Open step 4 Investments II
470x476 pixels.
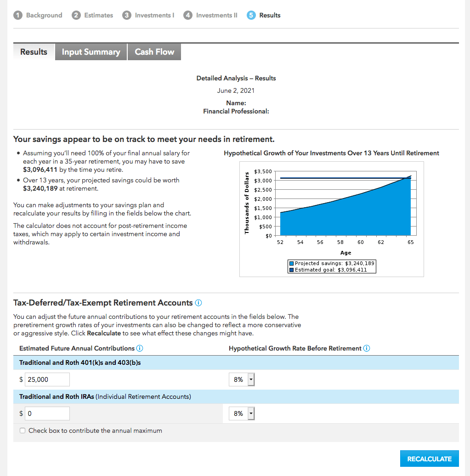[x=188, y=15]
